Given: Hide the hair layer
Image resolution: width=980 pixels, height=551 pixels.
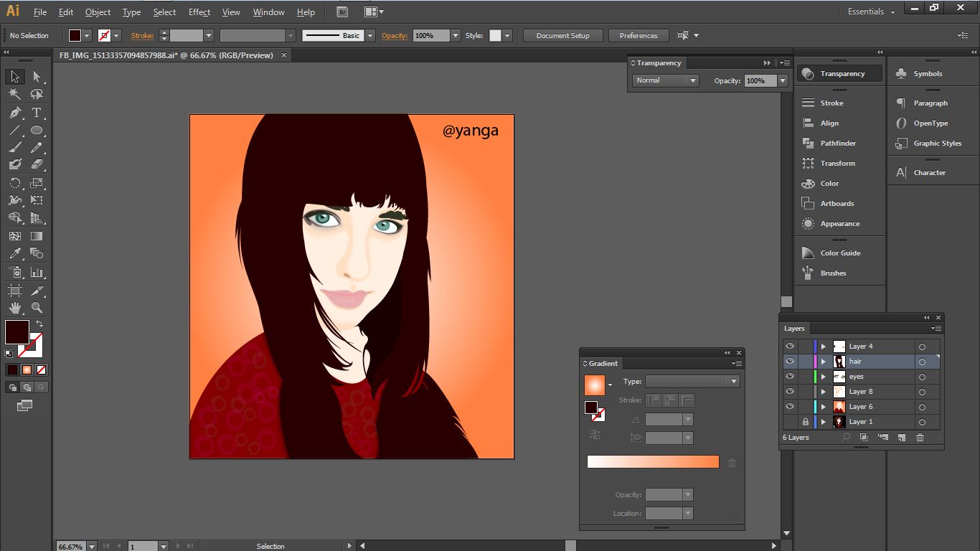Looking at the screenshot, I should click(790, 362).
